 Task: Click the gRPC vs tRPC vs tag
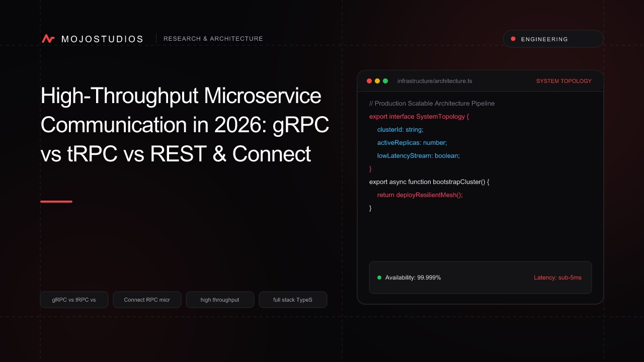click(74, 300)
